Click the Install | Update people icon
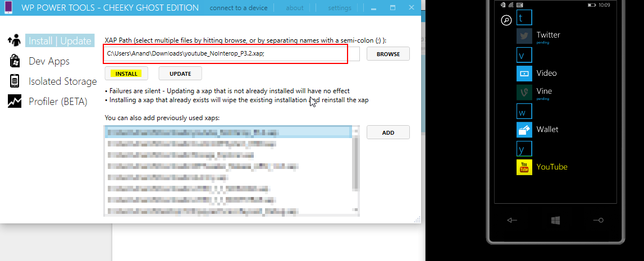 14,40
